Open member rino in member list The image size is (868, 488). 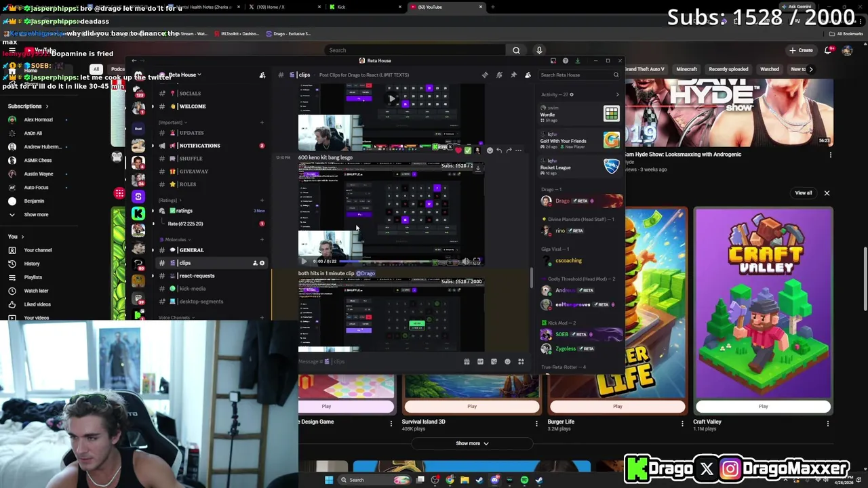point(580,230)
